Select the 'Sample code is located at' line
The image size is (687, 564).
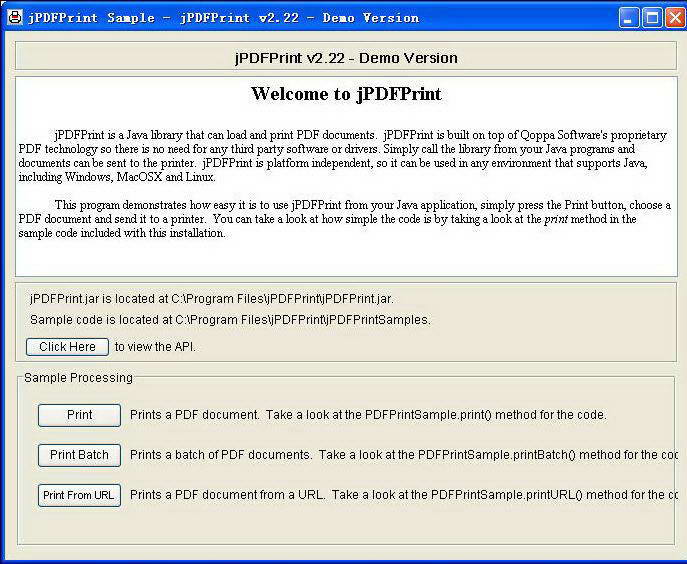230,320
